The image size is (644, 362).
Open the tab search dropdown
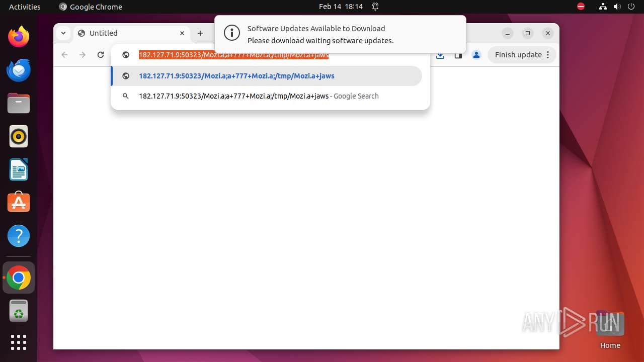click(63, 33)
